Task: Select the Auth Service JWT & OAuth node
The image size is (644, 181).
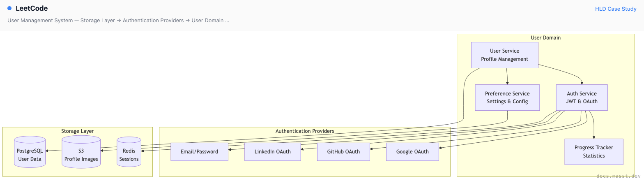Action: 582,97
